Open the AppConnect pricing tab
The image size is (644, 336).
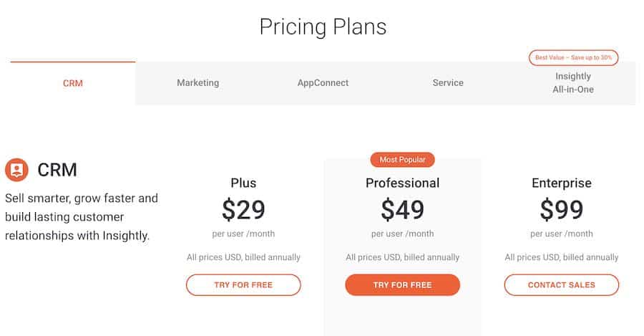click(323, 83)
